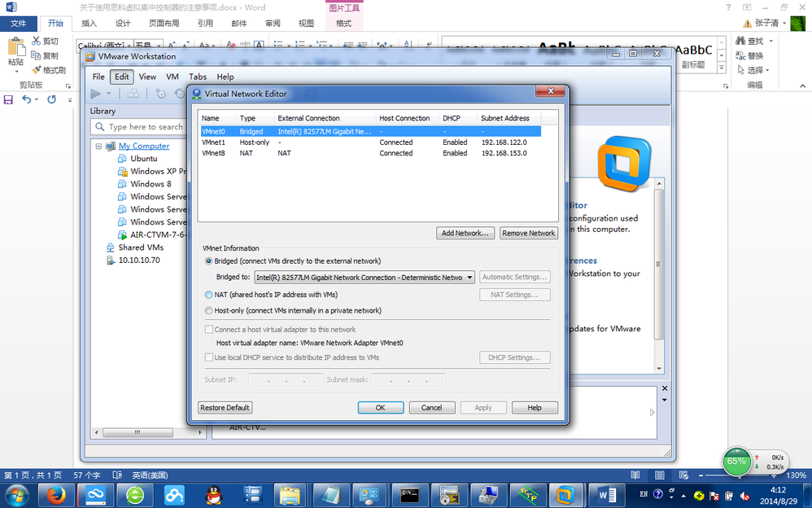Select the VMnet1 Host-only network row
The image size is (812, 508).
click(x=371, y=142)
